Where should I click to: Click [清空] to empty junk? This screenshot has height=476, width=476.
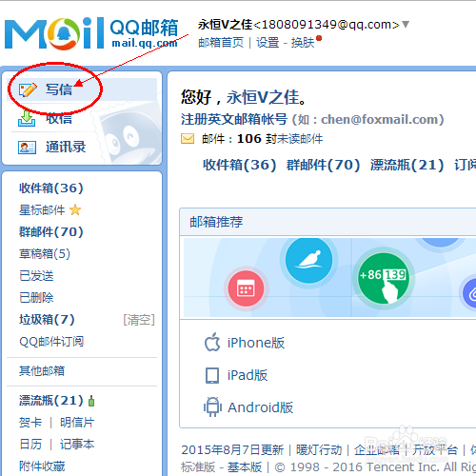pos(139,320)
